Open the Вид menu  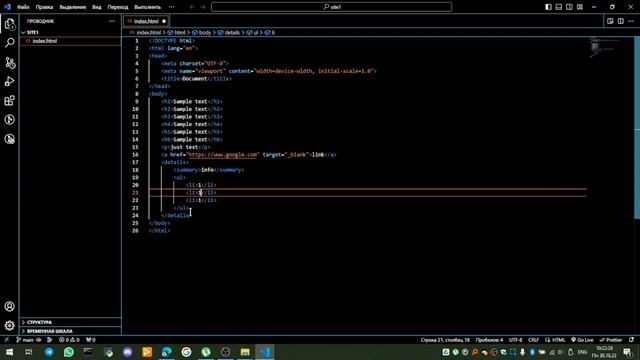(x=96, y=7)
